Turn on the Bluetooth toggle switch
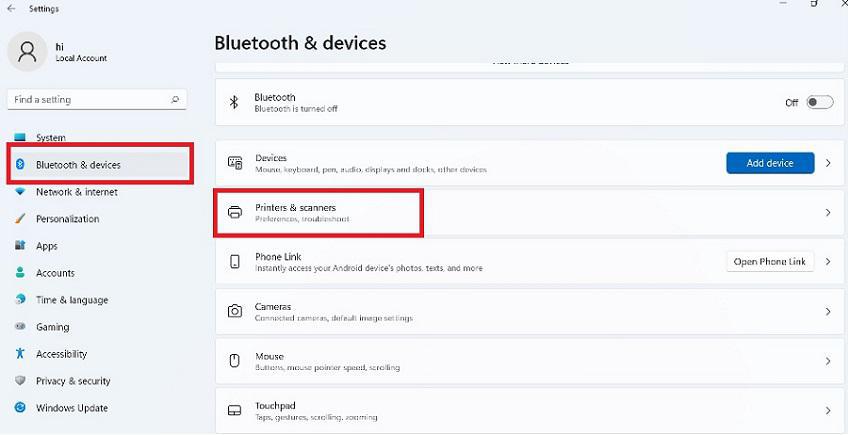Viewport: 848px width, 435px height. tap(819, 102)
